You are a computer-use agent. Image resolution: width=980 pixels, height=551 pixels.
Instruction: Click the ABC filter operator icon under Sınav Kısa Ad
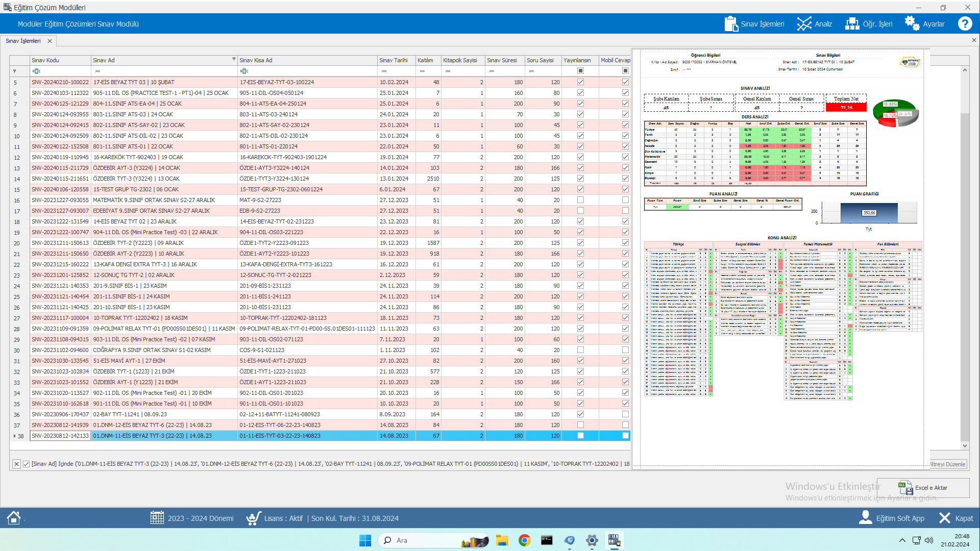(244, 71)
